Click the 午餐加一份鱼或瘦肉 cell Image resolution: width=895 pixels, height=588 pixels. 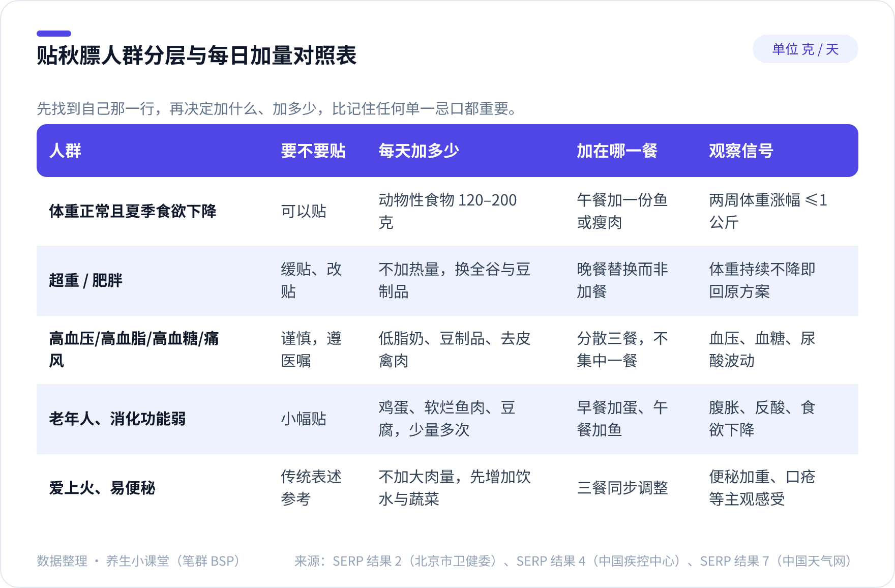622,211
